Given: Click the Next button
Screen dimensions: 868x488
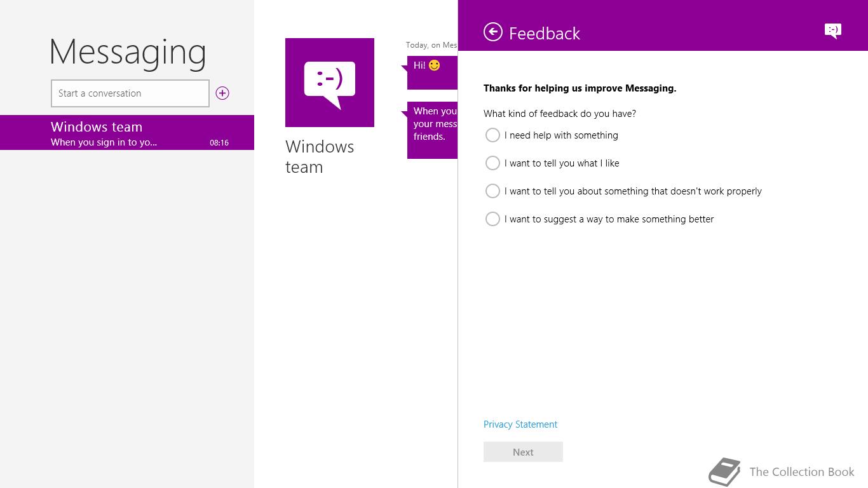Looking at the screenshot, I should (x=523, y=452).
